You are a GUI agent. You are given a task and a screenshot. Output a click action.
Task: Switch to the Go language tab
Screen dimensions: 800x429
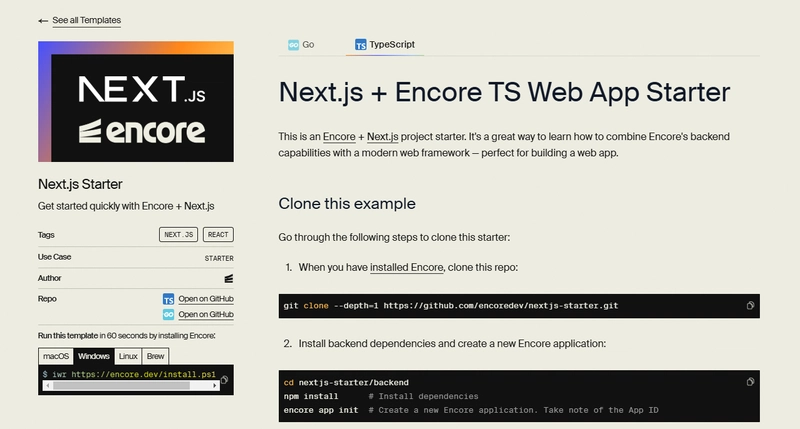point(301,45)
